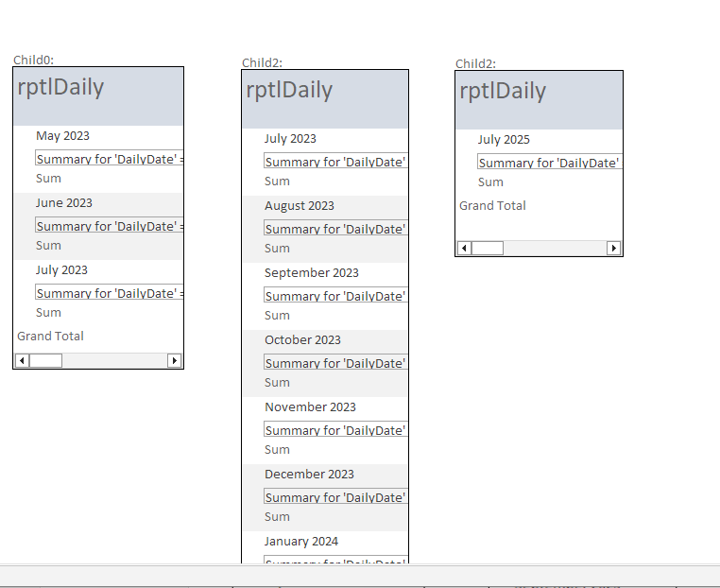Image resolution: width=720 pixels, height=588 pixels.
Task: Click left scroll arrow in Child0 report
Action: pyautogui.click(x=21, y=360)
